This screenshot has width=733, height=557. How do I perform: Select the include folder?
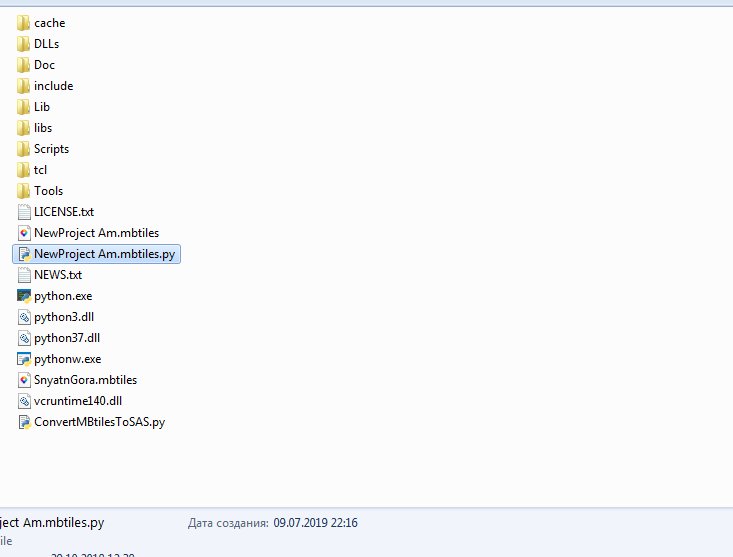coord(53,86)
